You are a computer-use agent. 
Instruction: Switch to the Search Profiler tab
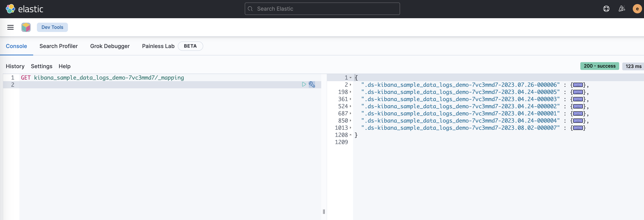click(58, 46)
